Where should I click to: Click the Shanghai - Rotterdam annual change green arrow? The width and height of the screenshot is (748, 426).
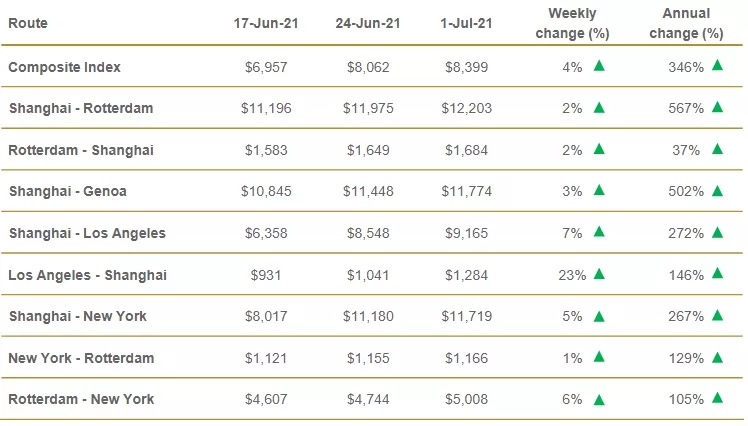[x=717, y=107]
